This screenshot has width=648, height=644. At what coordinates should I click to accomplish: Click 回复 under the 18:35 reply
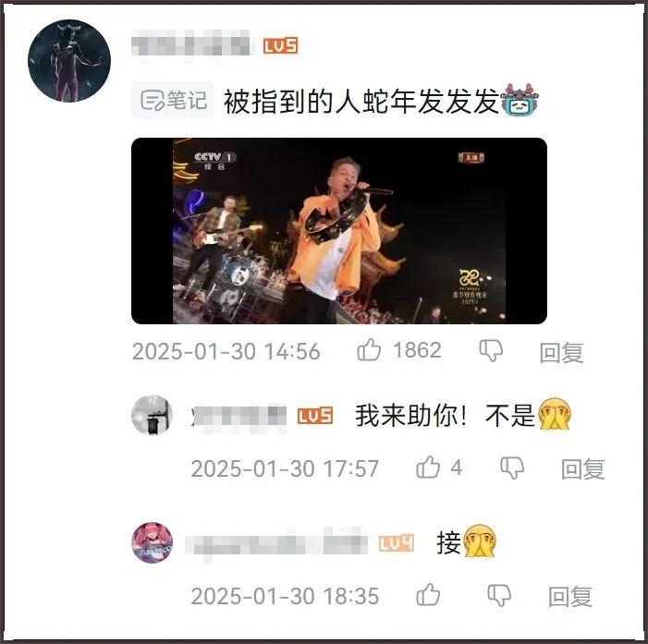tap(570, 597)
